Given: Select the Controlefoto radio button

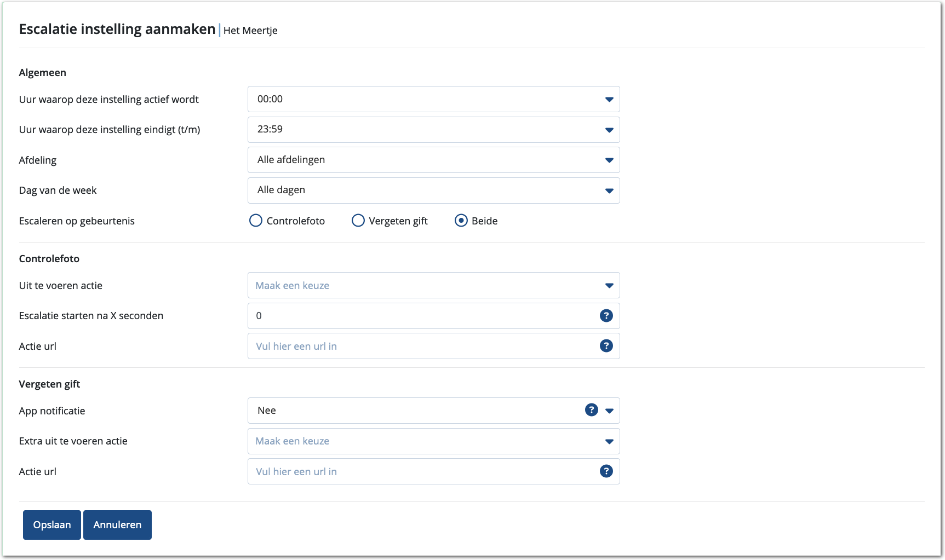Looking at the screenshot, I should tap(256, 221).
